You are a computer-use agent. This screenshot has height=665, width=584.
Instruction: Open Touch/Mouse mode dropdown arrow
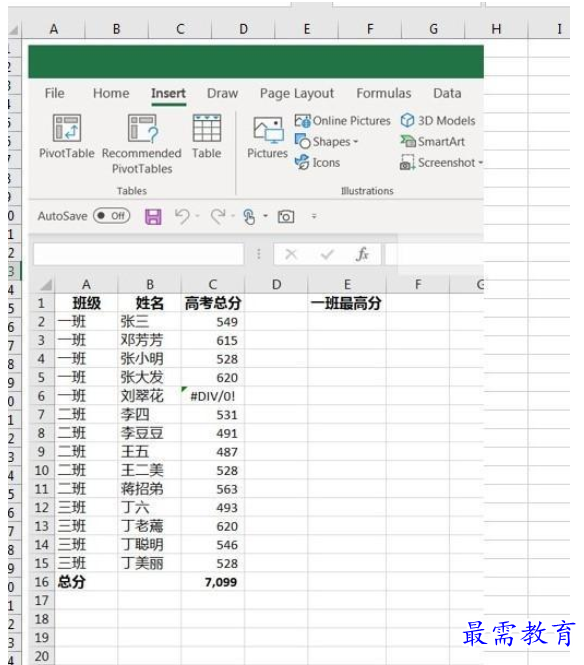pyautogui.click(x=265, y=216)
